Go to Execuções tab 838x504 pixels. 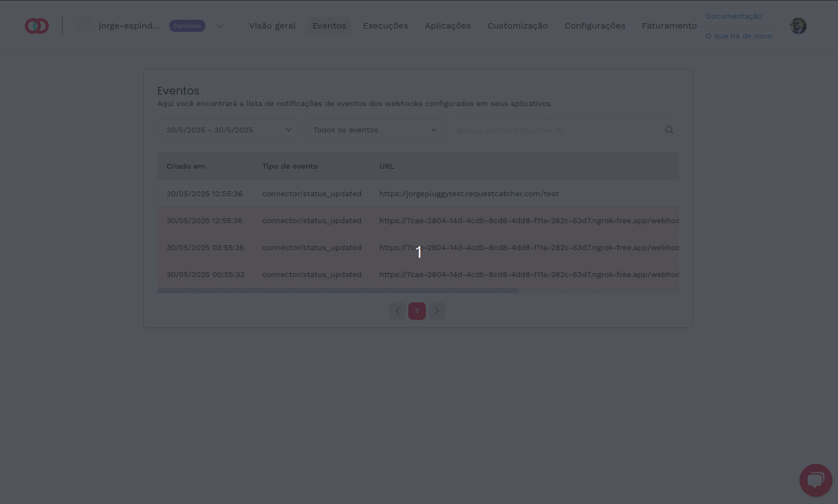click(385, 26)
